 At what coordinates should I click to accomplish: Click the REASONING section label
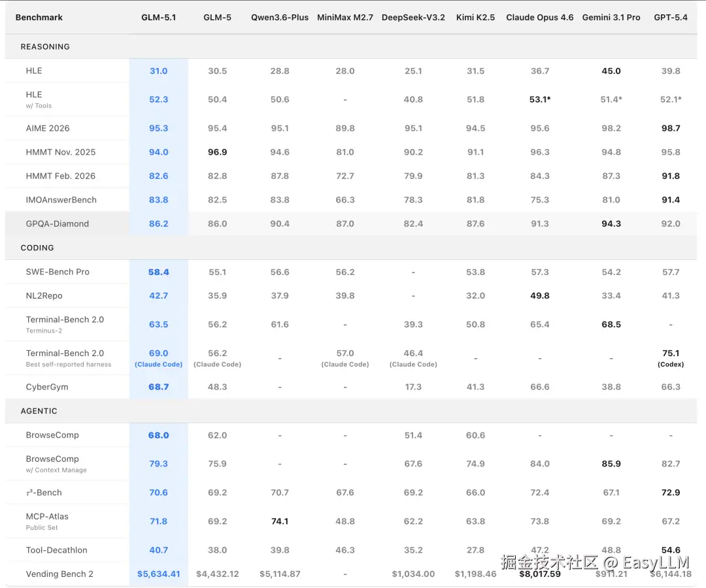45,47
